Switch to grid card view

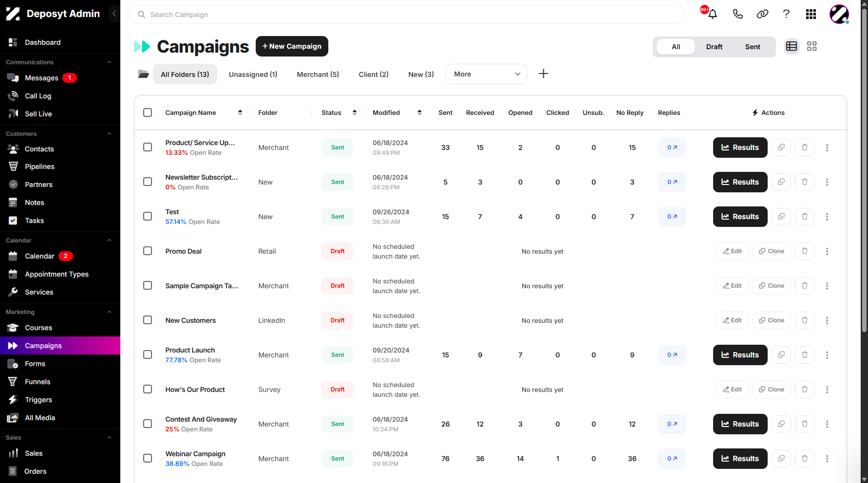tap(811, 46)
